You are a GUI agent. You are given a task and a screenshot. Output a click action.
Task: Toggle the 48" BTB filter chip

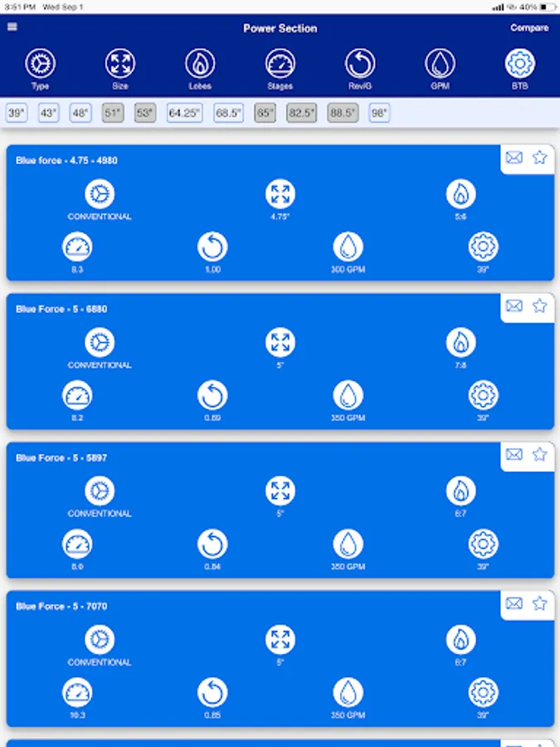[80, 113]
